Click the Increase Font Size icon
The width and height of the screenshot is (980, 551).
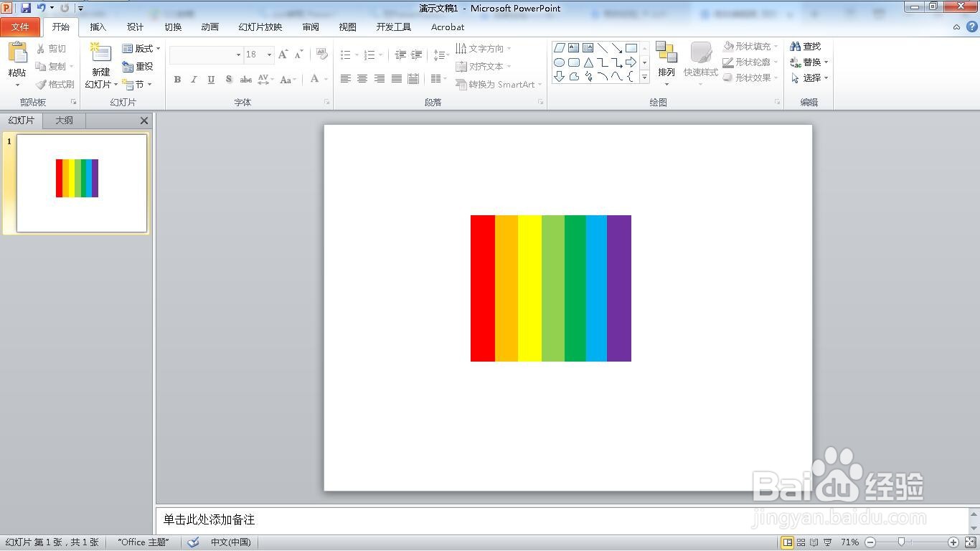point(283,55)
